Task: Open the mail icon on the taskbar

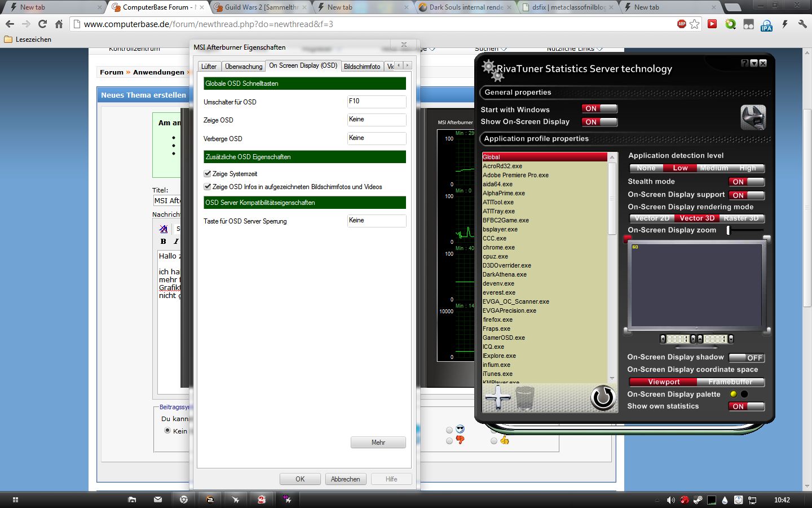Action: pos(158,500)
